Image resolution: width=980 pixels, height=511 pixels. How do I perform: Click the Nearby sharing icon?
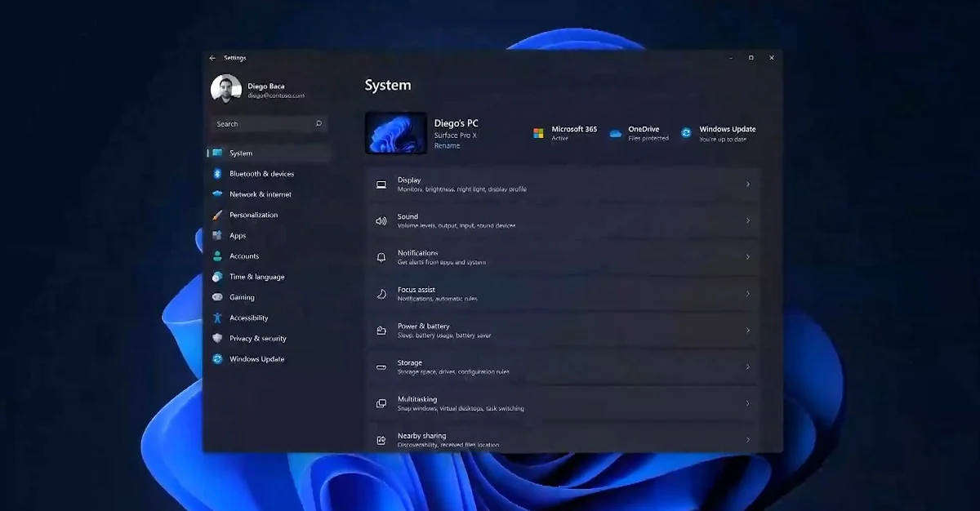381,440
